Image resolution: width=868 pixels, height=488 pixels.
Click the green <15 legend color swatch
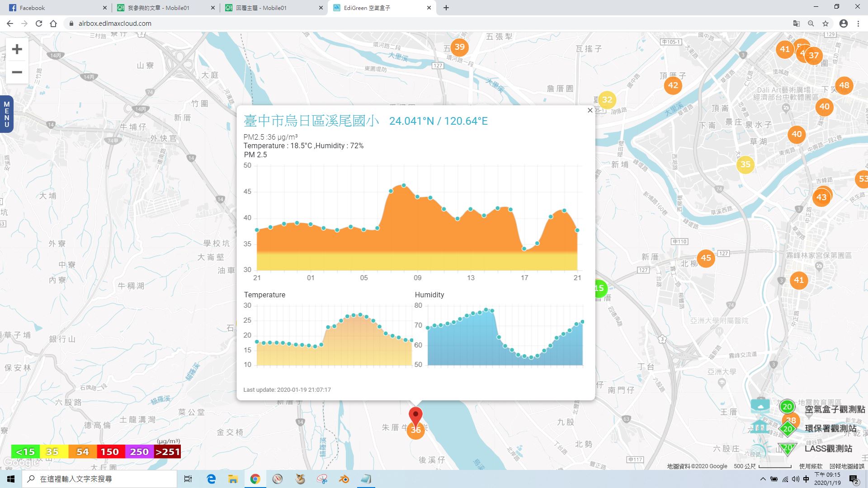pyautogui.click(x=25, y=451)
